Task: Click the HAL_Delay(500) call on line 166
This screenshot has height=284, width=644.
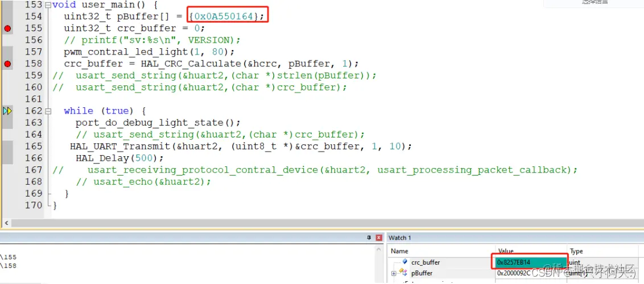Action: pyautogui.click(x=119, y=158)
